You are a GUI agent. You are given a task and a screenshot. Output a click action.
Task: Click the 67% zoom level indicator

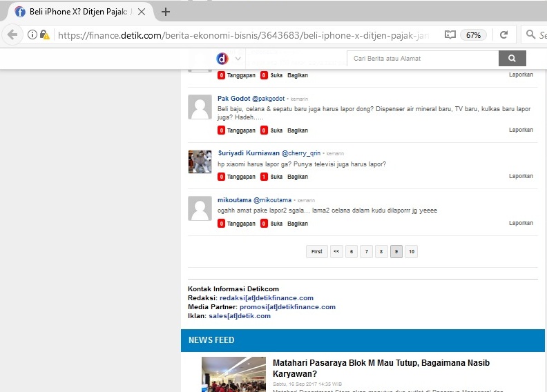473,35
